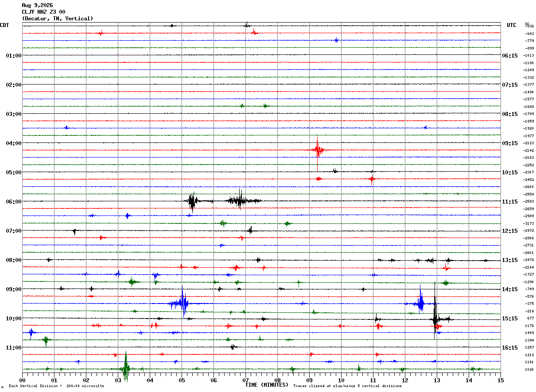
Task: Click the DC offset value -1013
Action: (x=528, y=56)
